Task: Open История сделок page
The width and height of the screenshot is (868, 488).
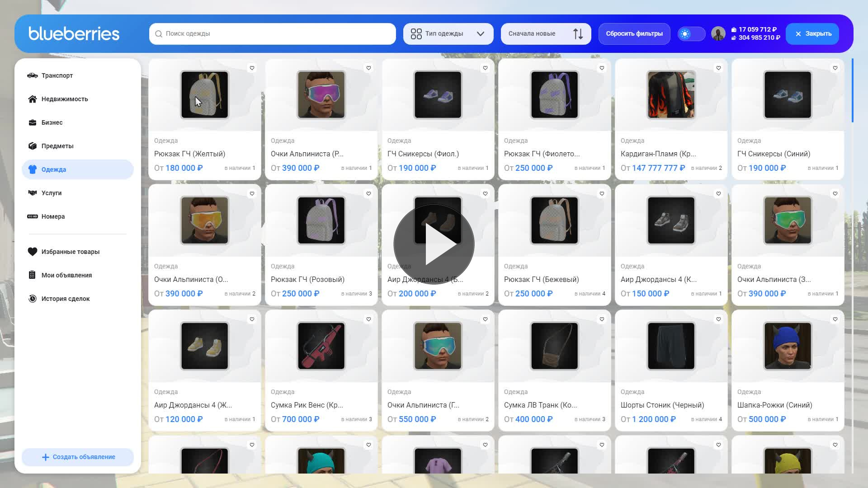Action: pyautogui.click(x=78, y=299)
